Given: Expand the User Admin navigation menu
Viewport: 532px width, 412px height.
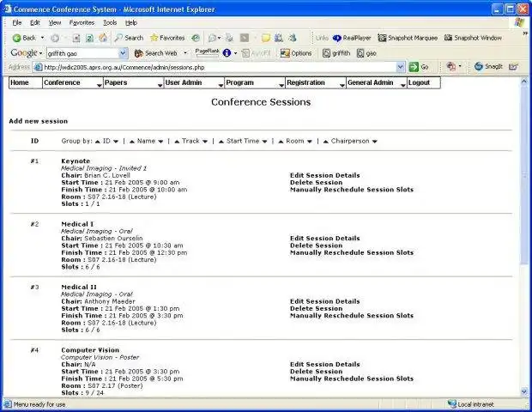Looking at the screenshot, I should point(194,82).
